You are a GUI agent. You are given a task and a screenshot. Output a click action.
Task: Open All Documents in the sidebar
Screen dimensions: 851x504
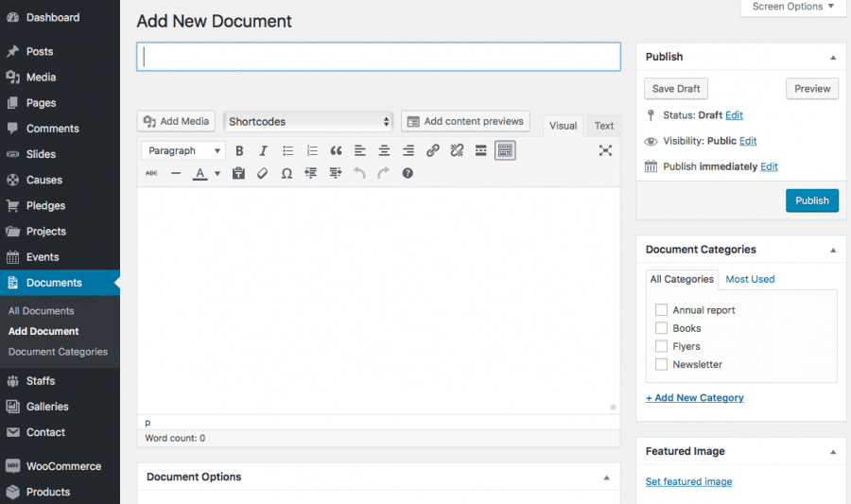(x=42, y=311)
